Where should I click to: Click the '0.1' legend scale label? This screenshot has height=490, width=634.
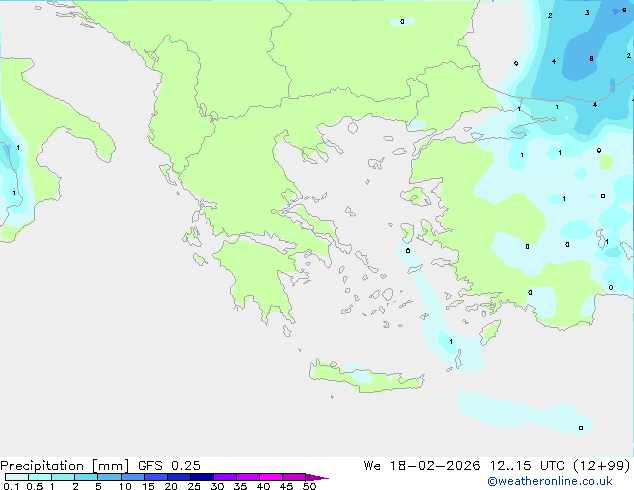point(11,486)
